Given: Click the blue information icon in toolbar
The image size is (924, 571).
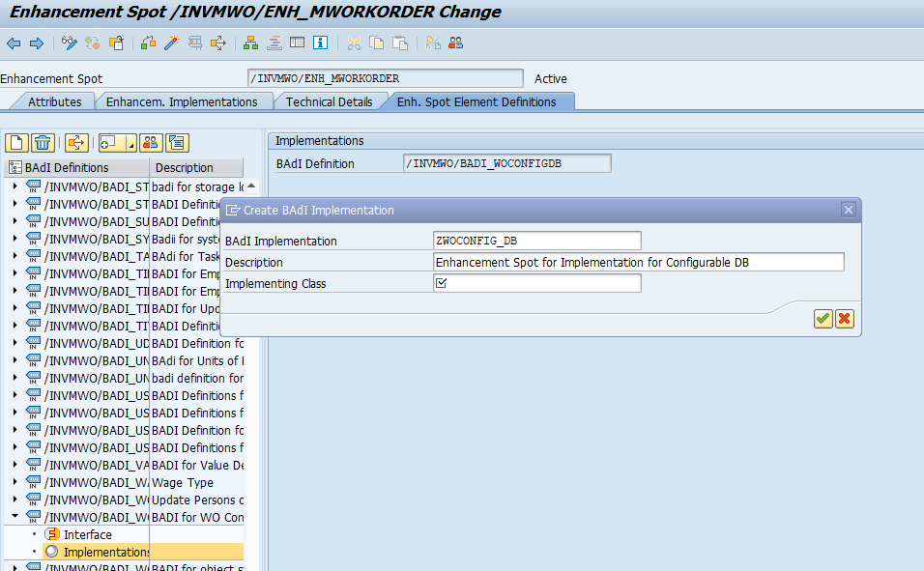Looking at the screenshot, I should (320, 43).
